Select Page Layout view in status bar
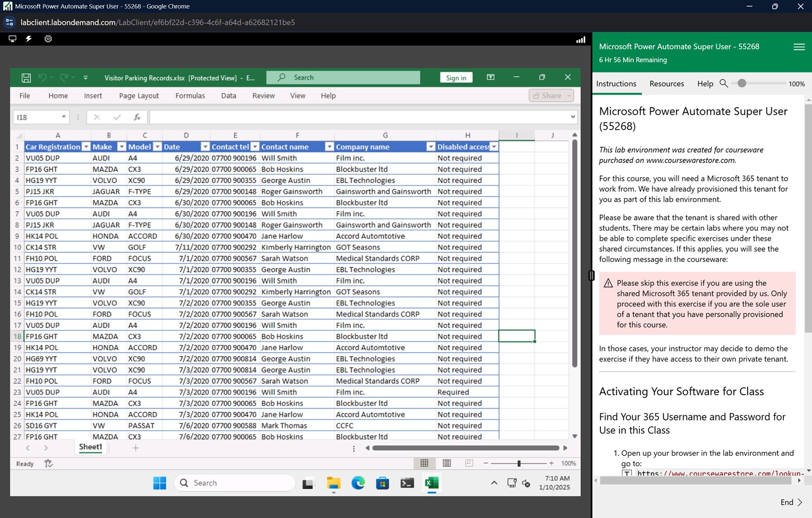The image size is (812, 518). [447, 463]
